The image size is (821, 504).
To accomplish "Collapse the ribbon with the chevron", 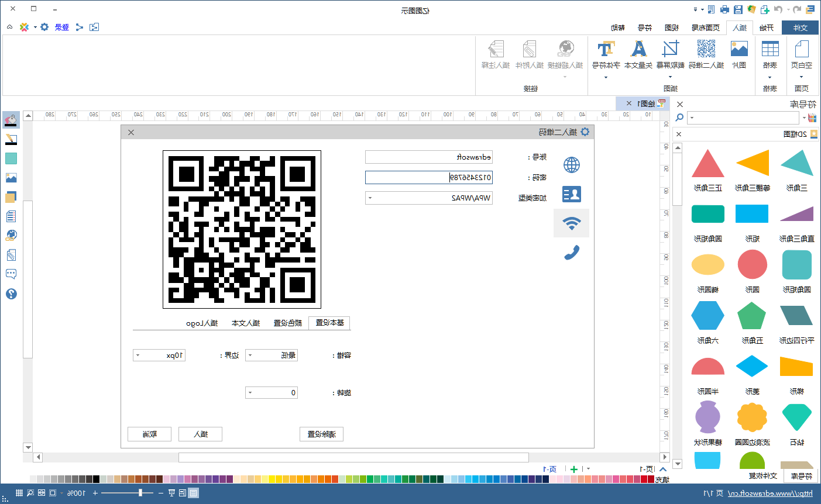I will 10,27.
